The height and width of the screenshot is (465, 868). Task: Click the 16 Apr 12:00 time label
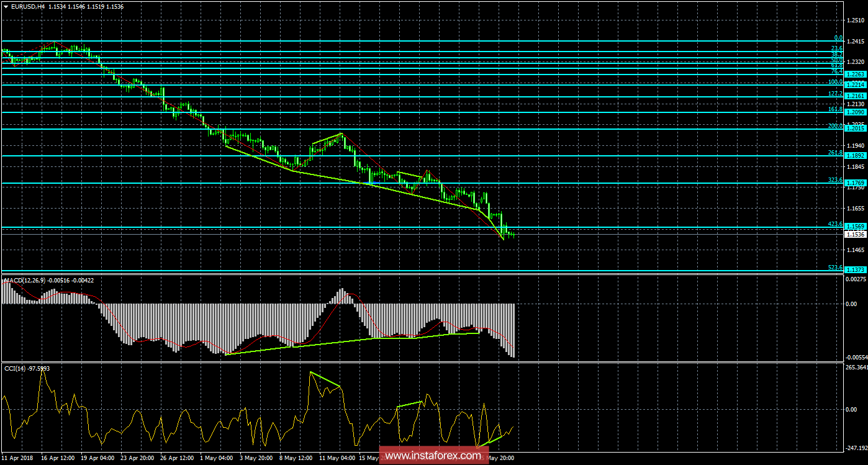(58, 458)
